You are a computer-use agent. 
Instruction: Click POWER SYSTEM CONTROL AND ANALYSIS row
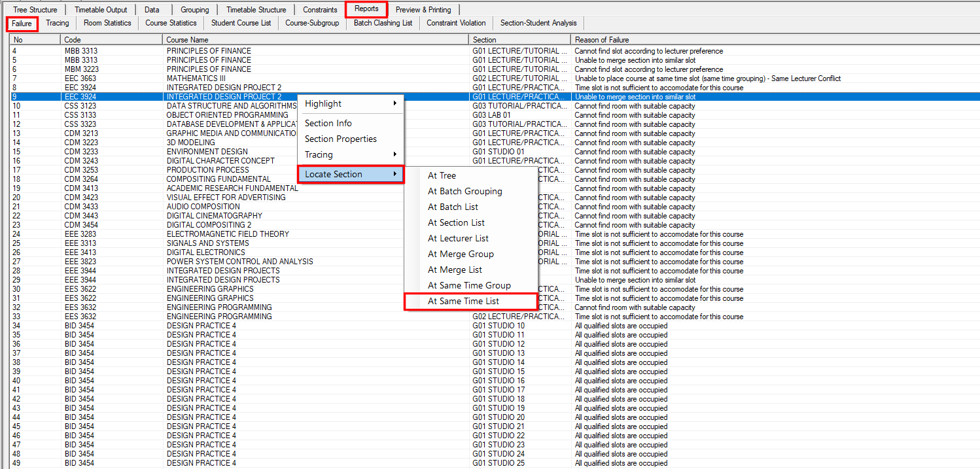pyautogui.click(x=239, y=262)
